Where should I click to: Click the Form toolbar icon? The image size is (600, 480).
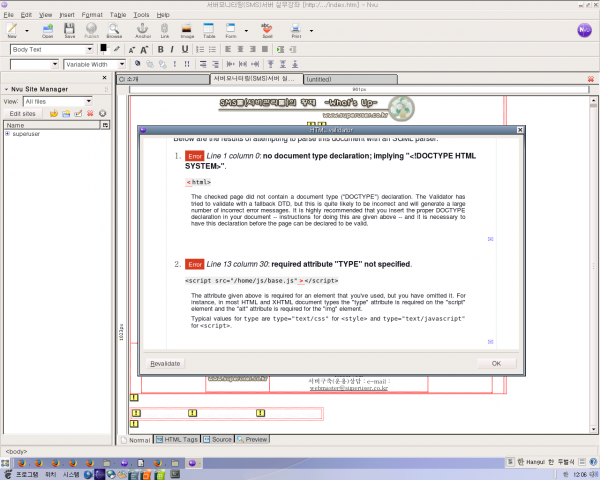pyautogui.click(x=231, y=30)
